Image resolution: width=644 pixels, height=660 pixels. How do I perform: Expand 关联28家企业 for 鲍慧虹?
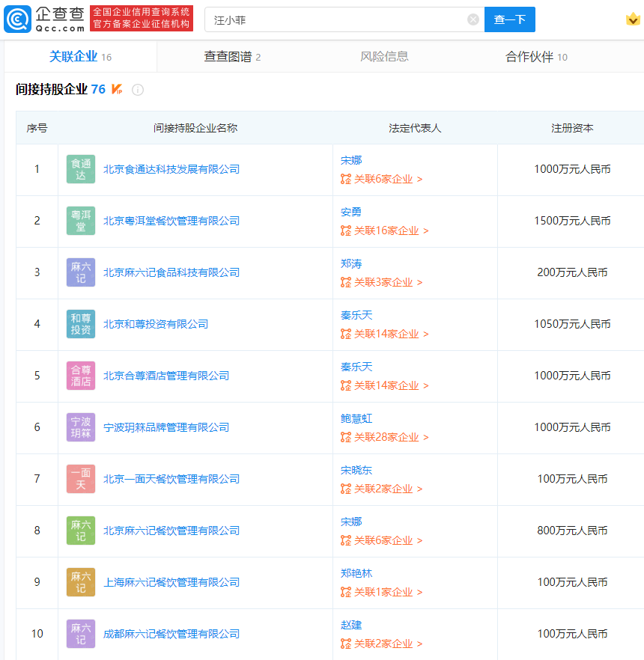tap(385, 437)
